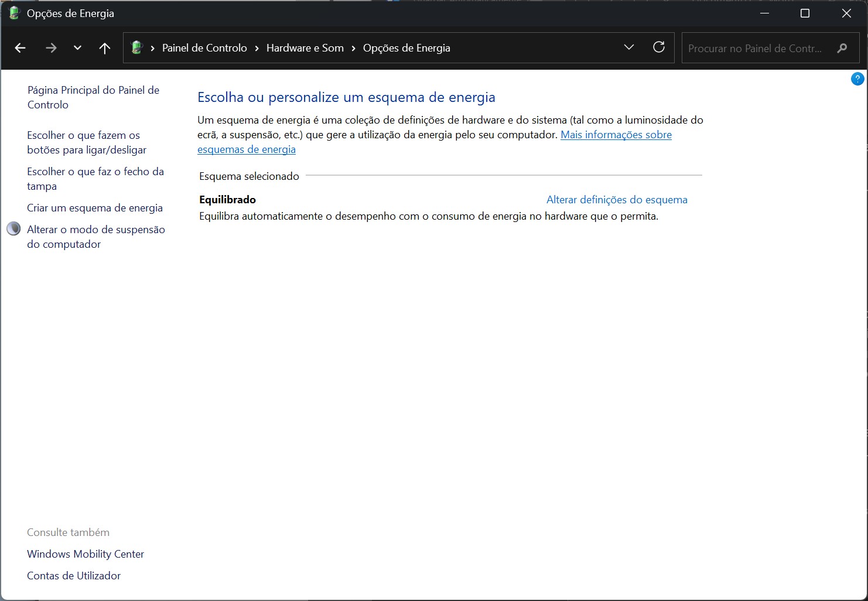Open Mais informações sobre esquemas de energia

[616, 135]
